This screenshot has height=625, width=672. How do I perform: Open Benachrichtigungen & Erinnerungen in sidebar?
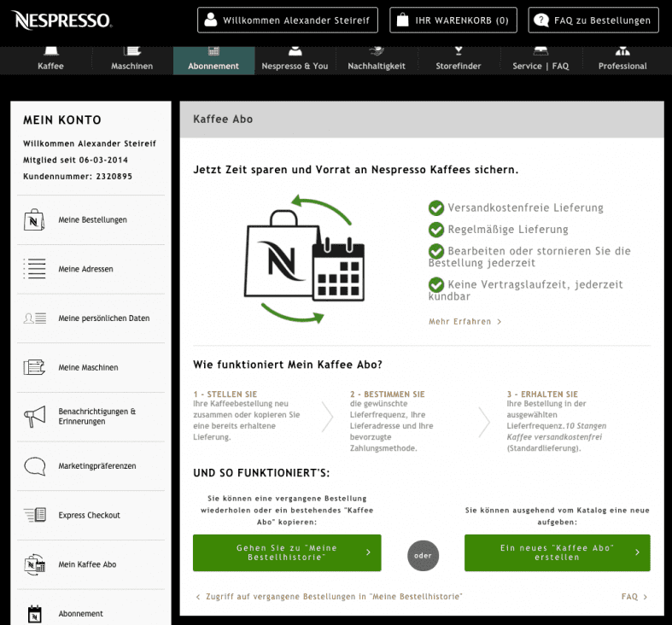coord(91,417)
